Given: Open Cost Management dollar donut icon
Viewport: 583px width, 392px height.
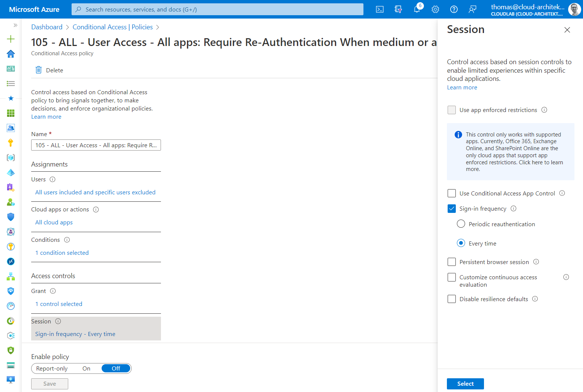Looking at the screenshot, I should [x=11, y=321].
